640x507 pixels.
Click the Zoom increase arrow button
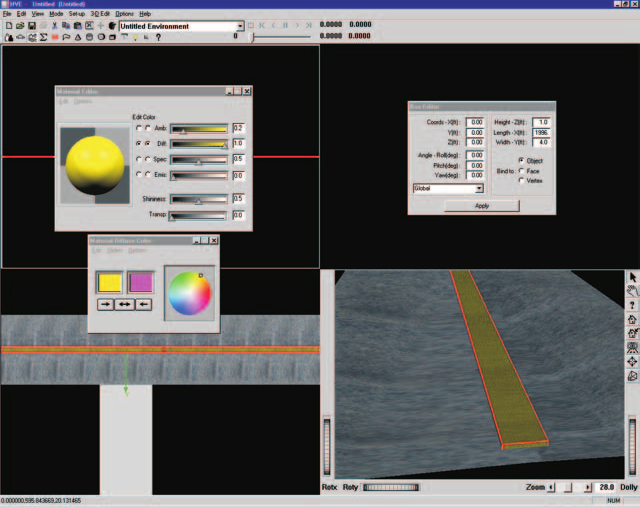pos(588,487)
